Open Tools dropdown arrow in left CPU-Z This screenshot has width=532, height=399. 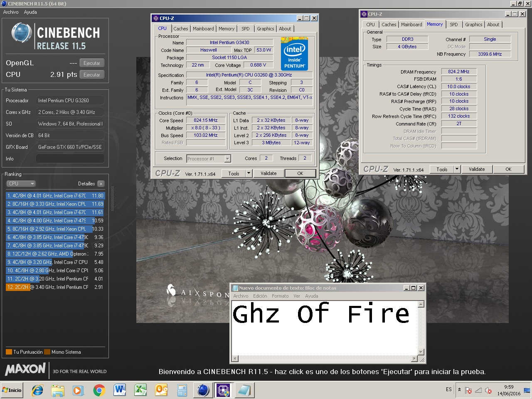pyautogui.click(x=249, y=174)
